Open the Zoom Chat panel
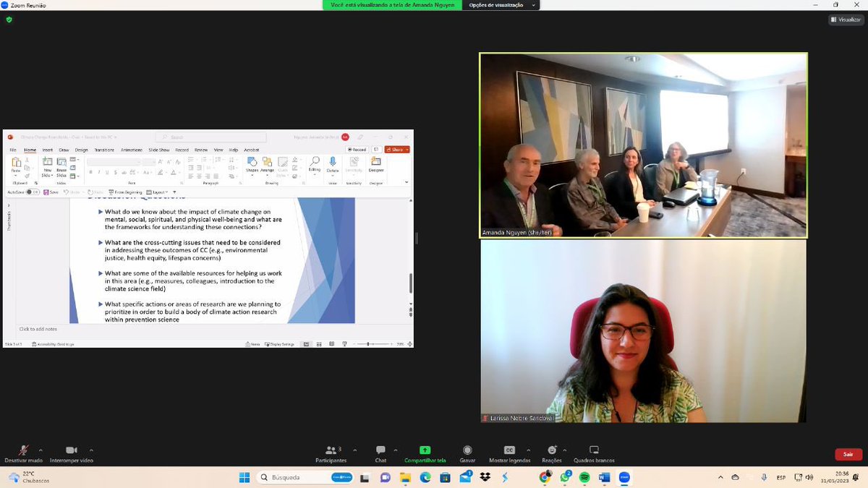 pyautogui.click(x=380, y=454)
